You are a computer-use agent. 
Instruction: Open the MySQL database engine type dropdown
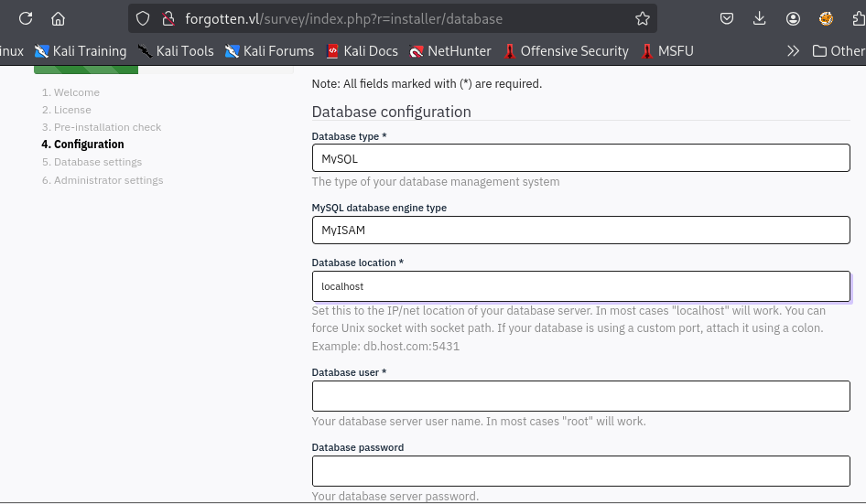580,230
